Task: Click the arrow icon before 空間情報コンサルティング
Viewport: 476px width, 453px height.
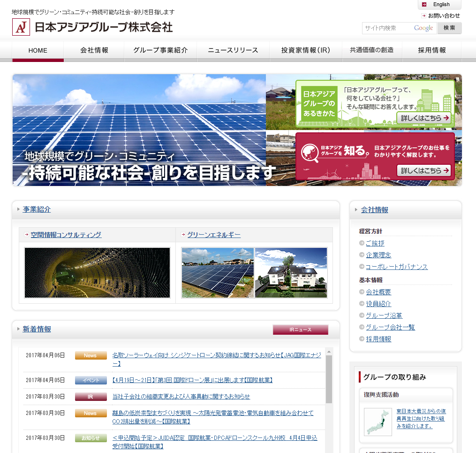Action: (x=27, y=235)
